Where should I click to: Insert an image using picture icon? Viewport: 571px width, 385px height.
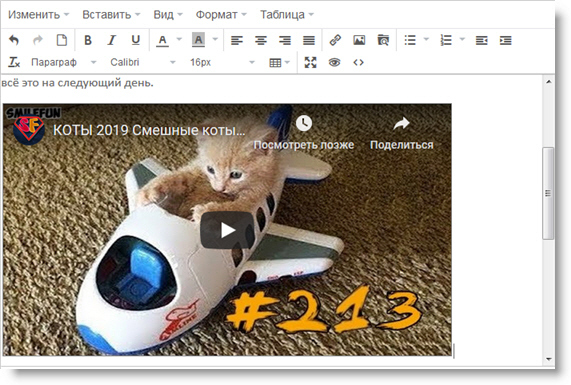coord(359,40)
